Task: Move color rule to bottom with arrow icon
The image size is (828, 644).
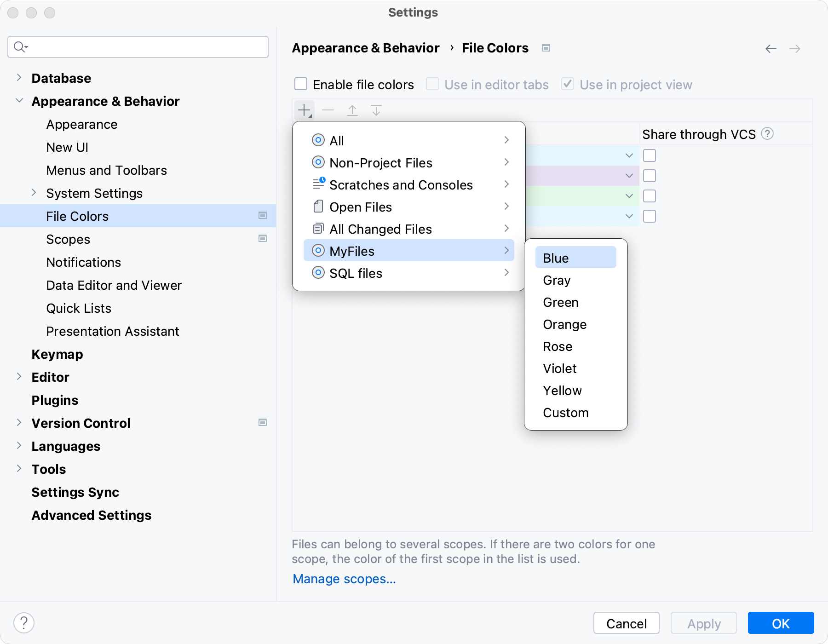Action: pos(376,110)
